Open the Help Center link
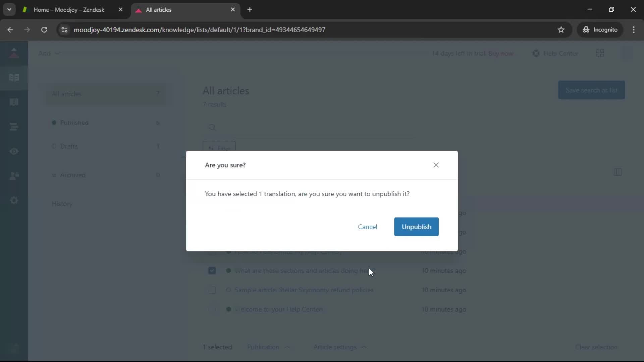 point(560,53)
